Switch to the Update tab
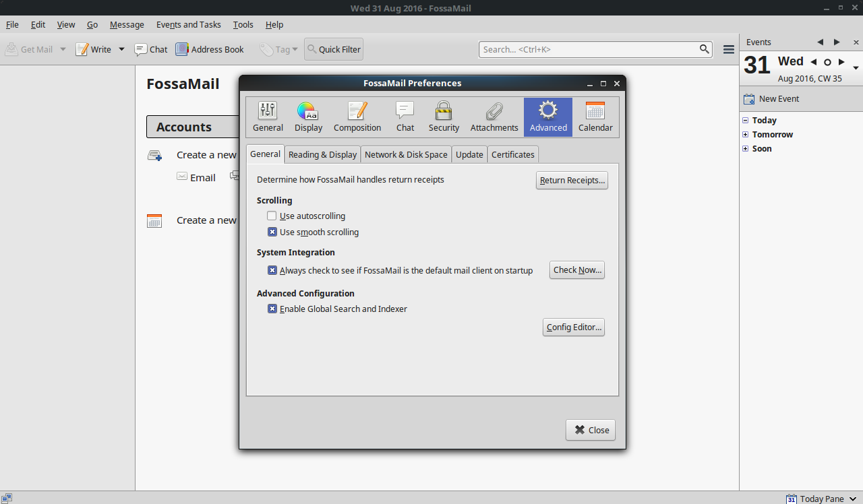This screenshot has height=504, width=863. [x=469, y=154]
